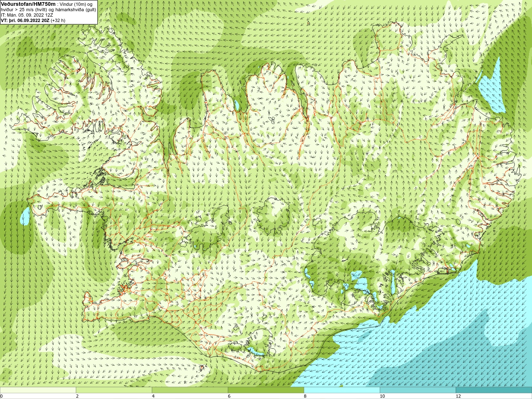Click the '10' scale label

click(x=382, y=396)
